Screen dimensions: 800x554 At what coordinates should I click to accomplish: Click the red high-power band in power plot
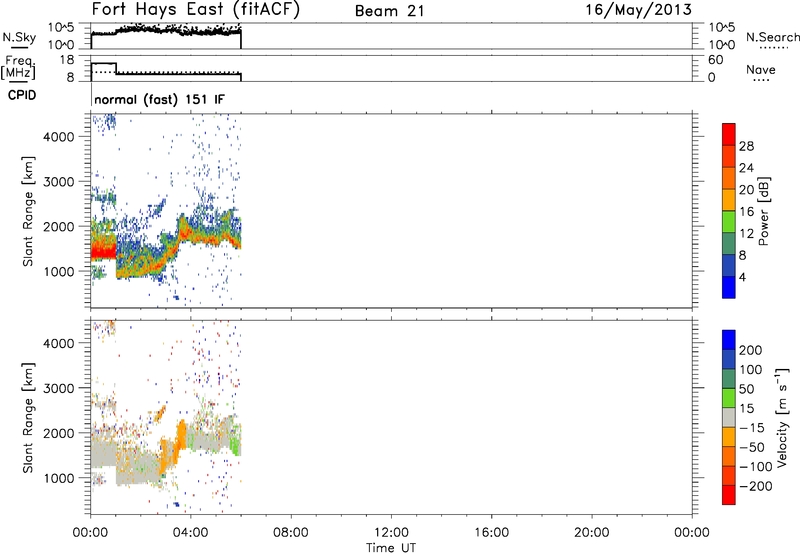pyautogui.click(x=104, y=251)
